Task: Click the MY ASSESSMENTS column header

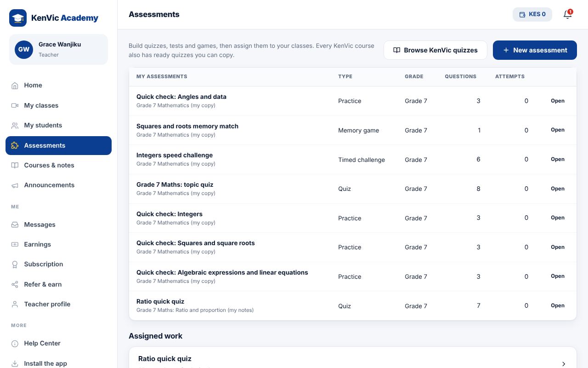Action: [x=162, y=76]
